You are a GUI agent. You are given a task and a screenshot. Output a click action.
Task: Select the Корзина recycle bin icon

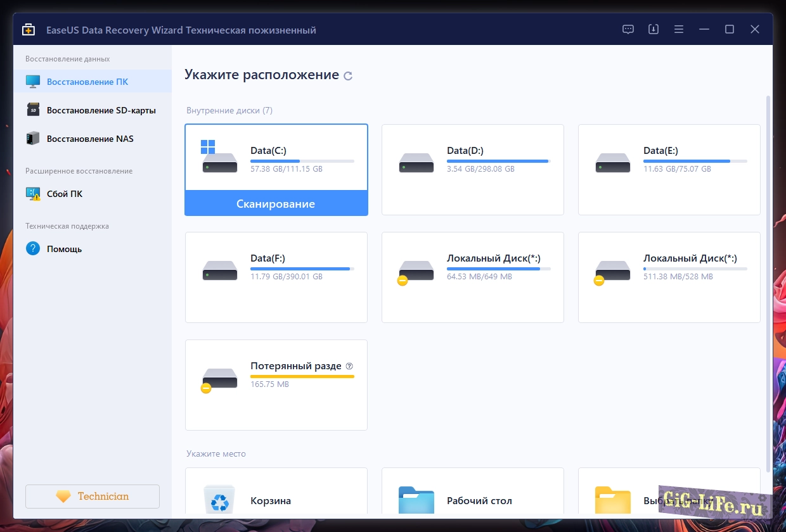tap(219, 500)
